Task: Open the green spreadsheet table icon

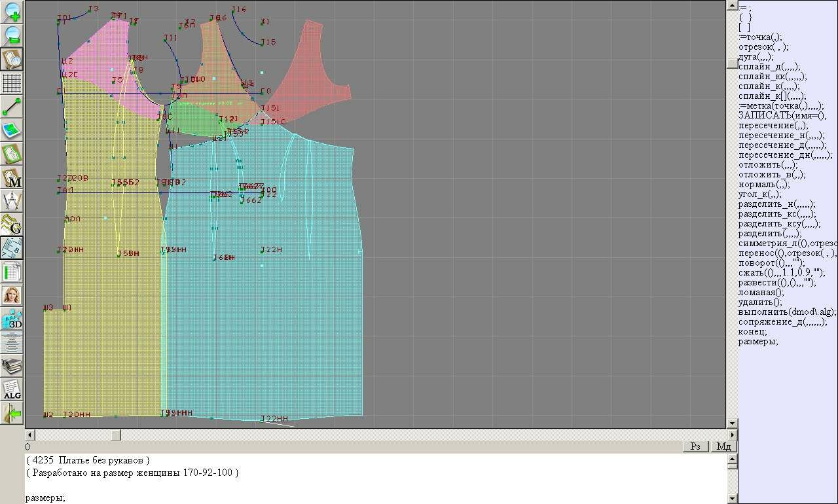Action: (12, 272)
